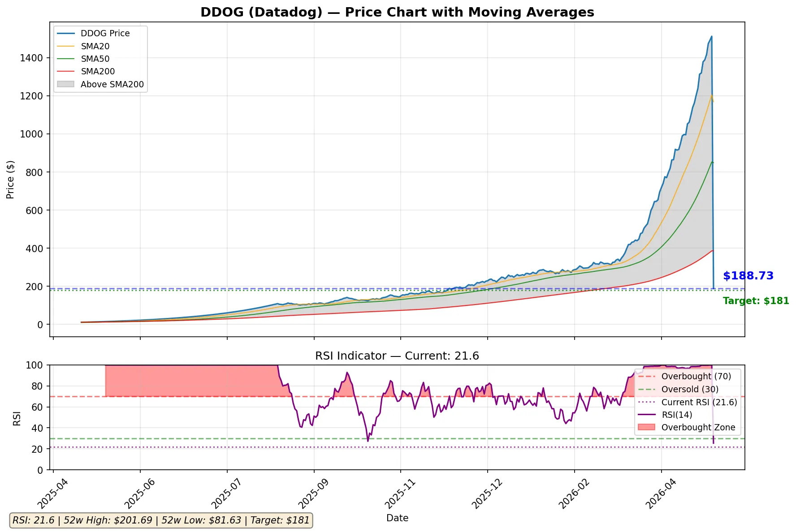
Task: Select the "800" price tick label
Action: coord(35,172)
